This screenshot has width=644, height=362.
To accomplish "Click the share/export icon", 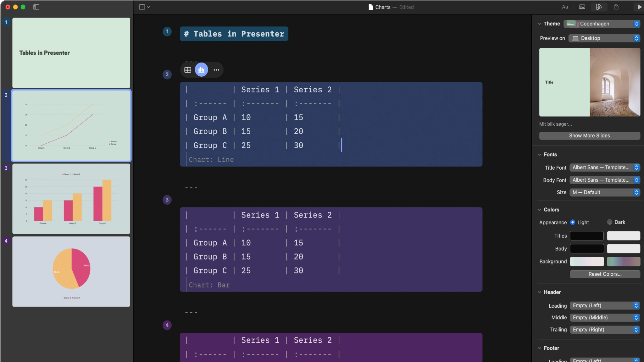I will (x=616, y=7).
